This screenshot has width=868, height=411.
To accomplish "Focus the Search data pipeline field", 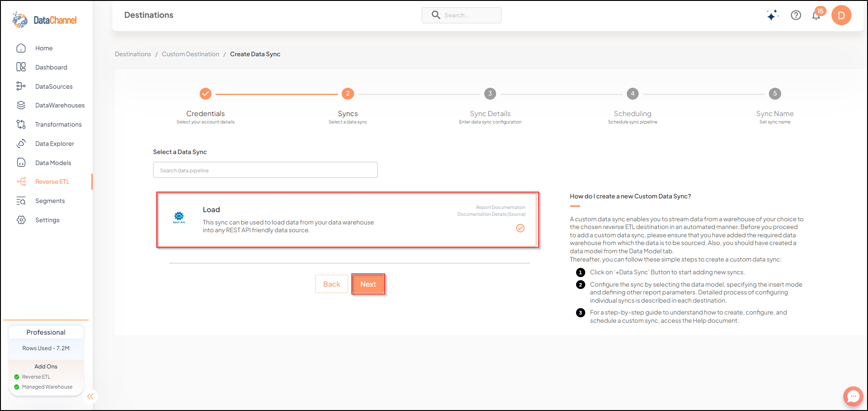I will tap(265, 170).
